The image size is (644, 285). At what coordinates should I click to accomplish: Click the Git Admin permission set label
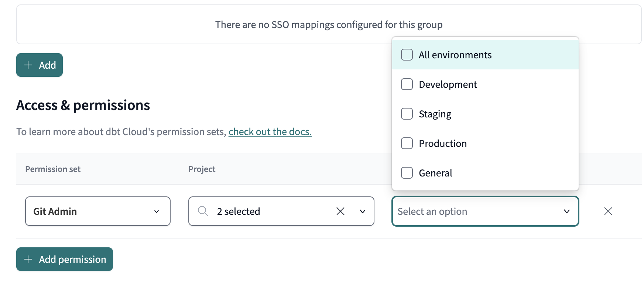point(55,211)
